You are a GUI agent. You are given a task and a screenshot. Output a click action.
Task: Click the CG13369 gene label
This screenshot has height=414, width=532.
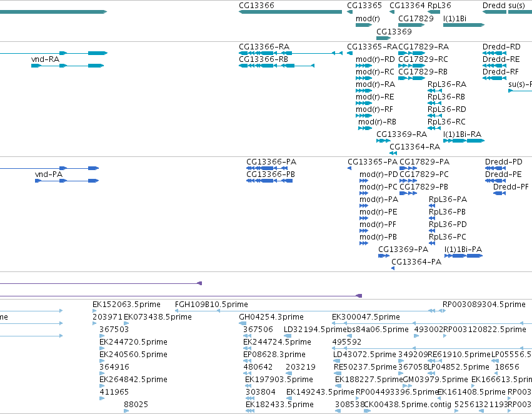(x=394, y=31)
